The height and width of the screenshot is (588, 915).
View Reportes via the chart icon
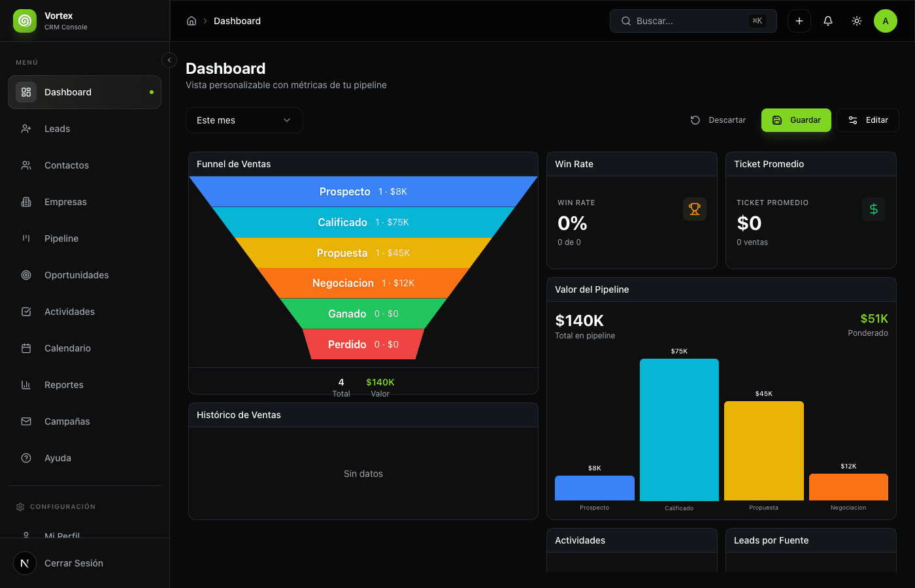[x=26, y=385]
